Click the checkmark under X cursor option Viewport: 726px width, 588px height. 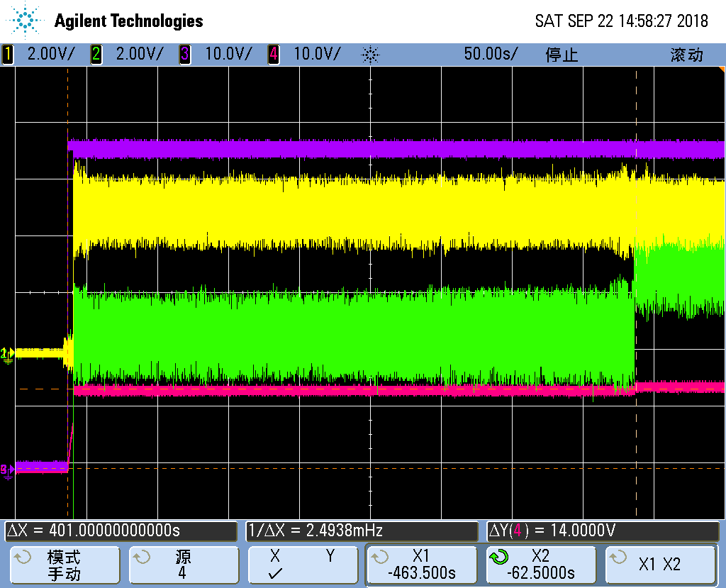click(x=275, y=574)
